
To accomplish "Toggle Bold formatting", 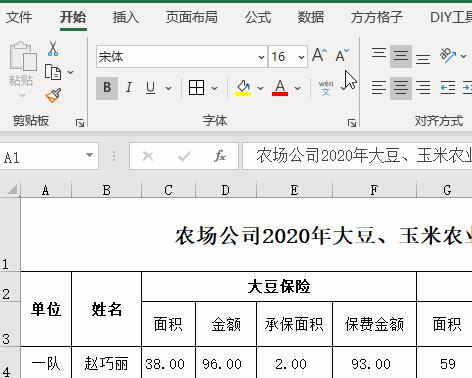I will click(x=107, y=88).
